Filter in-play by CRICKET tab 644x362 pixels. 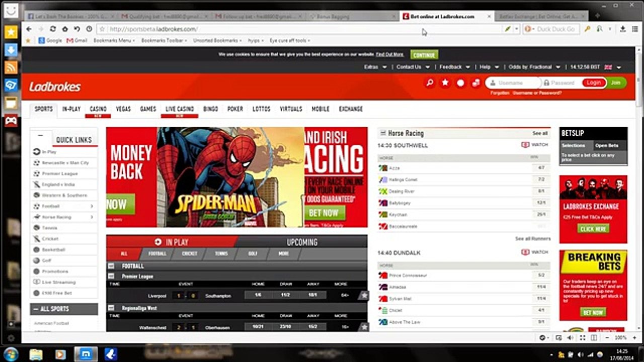pyautogui.click(x=190, y=253)
